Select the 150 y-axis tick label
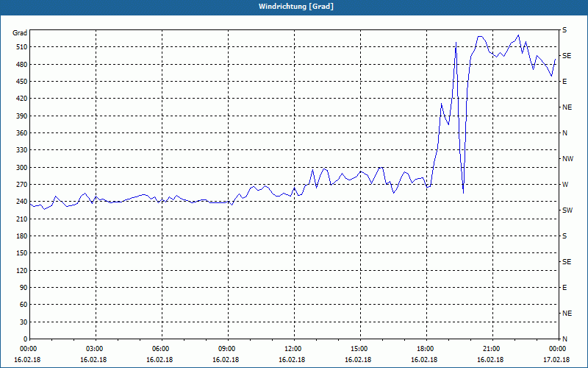 [21, 253]
